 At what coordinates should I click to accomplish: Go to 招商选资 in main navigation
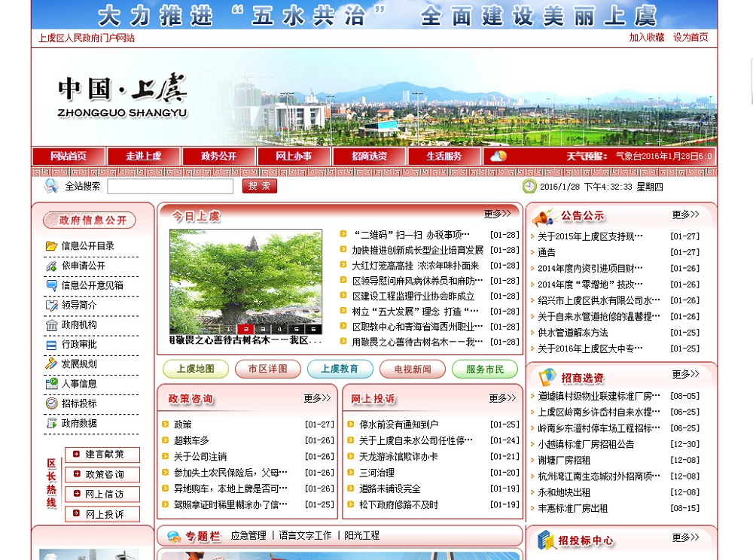369,157
